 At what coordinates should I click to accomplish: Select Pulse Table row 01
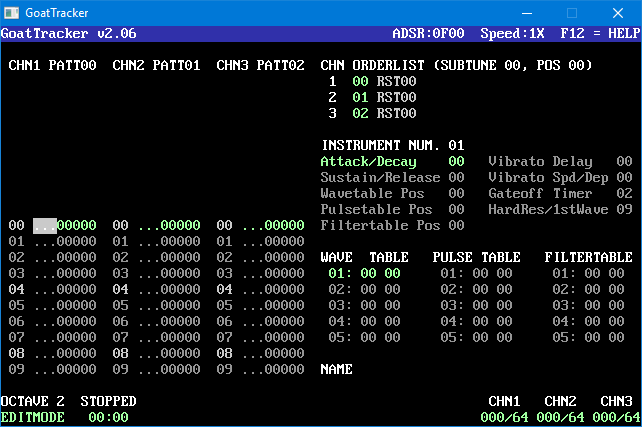pos(476,273)
